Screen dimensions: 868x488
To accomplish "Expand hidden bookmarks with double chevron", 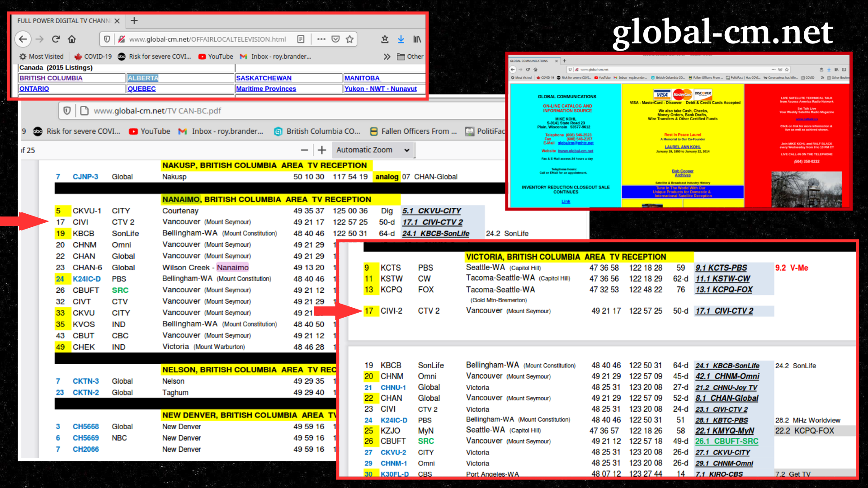I will tap(387, 56).
